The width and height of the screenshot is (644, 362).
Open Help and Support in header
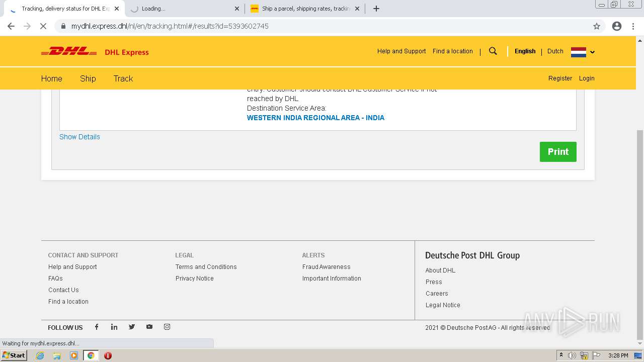tap(401, 51)
